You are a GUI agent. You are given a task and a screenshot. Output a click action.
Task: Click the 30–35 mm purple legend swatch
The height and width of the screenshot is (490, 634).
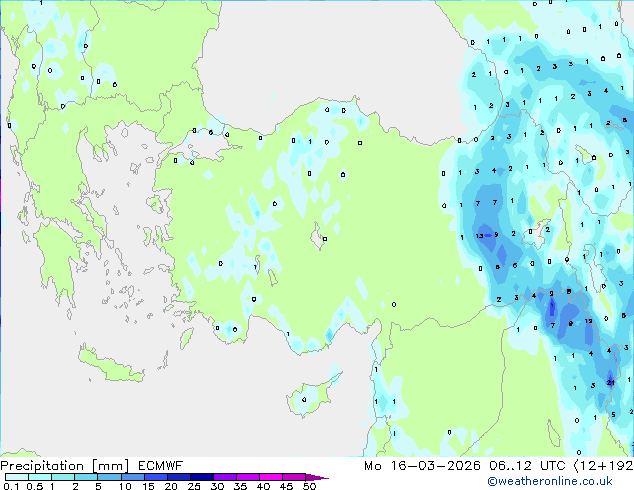pos(225,477)
